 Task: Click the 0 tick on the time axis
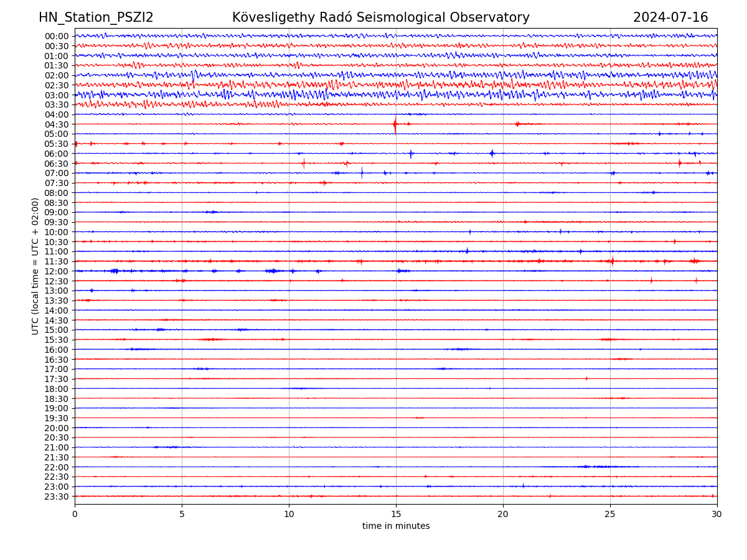click(75, 514)
